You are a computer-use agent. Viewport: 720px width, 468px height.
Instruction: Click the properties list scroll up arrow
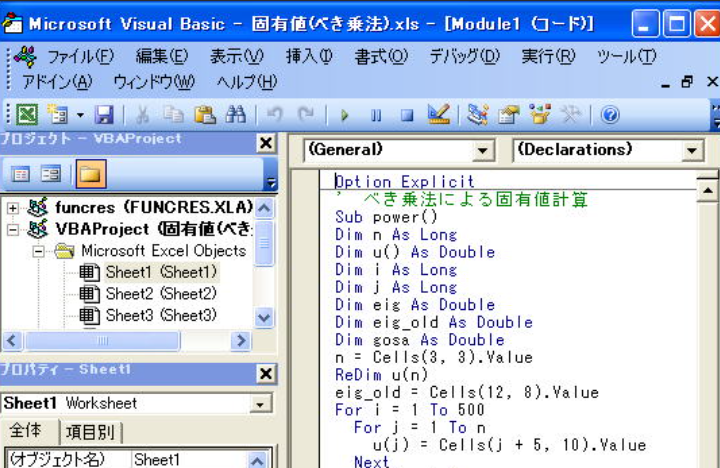click(x=257, y=460)
